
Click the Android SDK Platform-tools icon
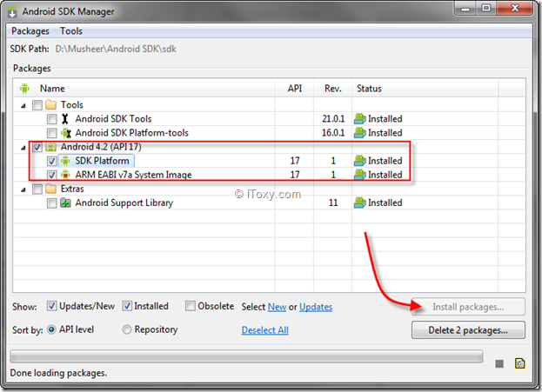(65, 133)
